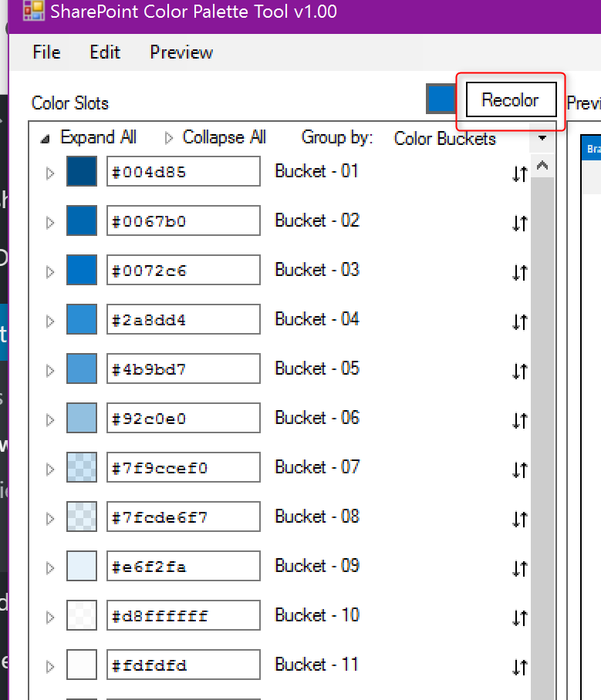Open the File menu
The width and height of the screenshot is (601, 700).
(46, 52)
